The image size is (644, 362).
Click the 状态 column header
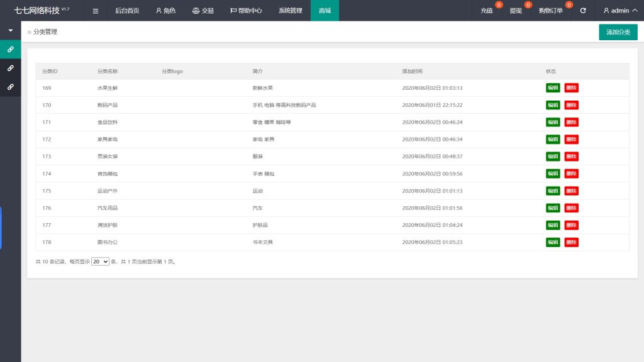551,72
